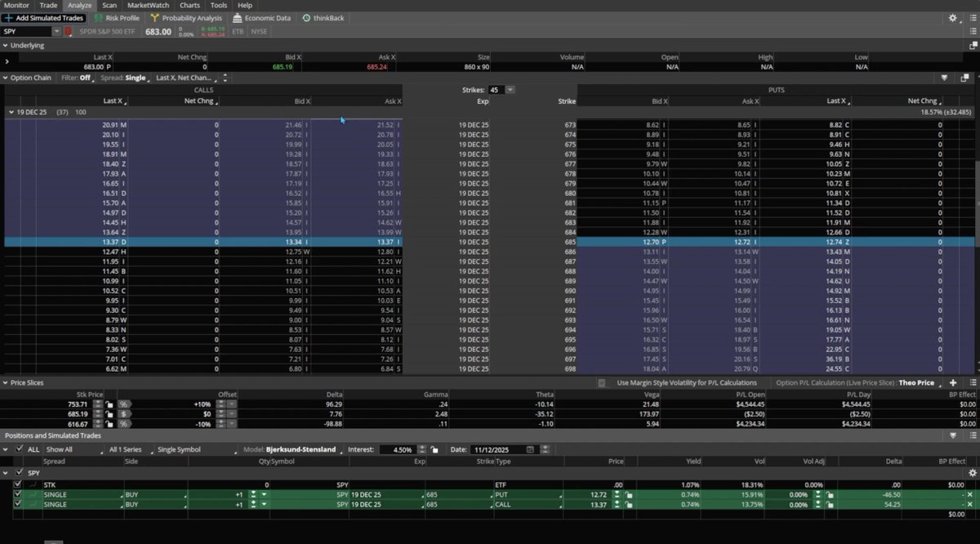Open the Strikes 45 dropdown
This screenshot has height=544, width=980.
pos(501,90)
